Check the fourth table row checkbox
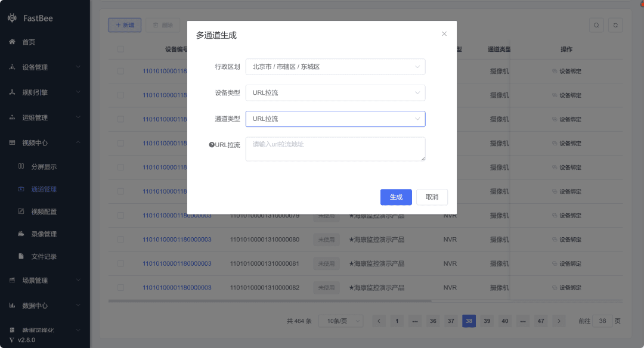The image size is (644, 348). [120, 143]
